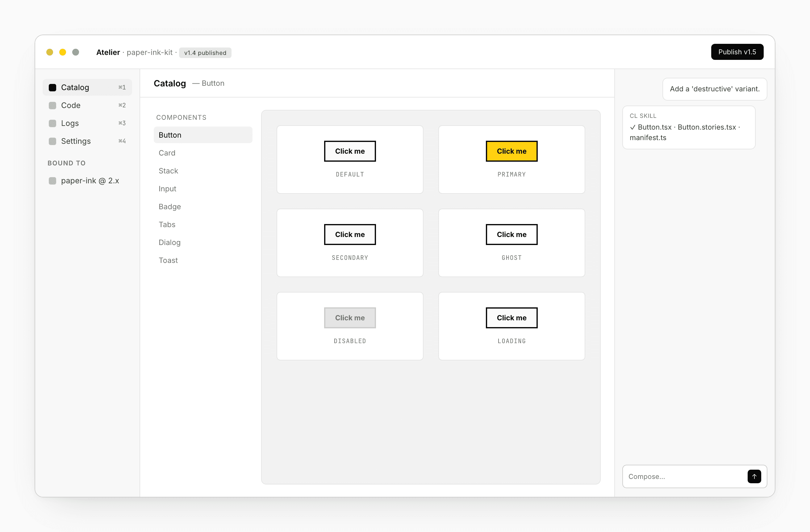The image size is (810, 532).
Task: Click the Disabled variant Click me button
Action: click(349, 318)
